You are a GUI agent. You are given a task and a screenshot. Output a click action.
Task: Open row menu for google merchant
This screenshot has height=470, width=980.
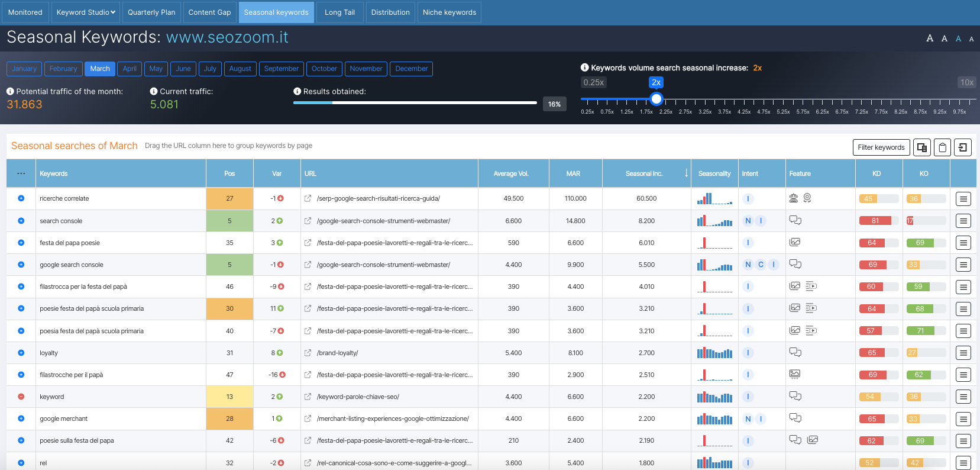pyautogui.click(x=963, y=419)
